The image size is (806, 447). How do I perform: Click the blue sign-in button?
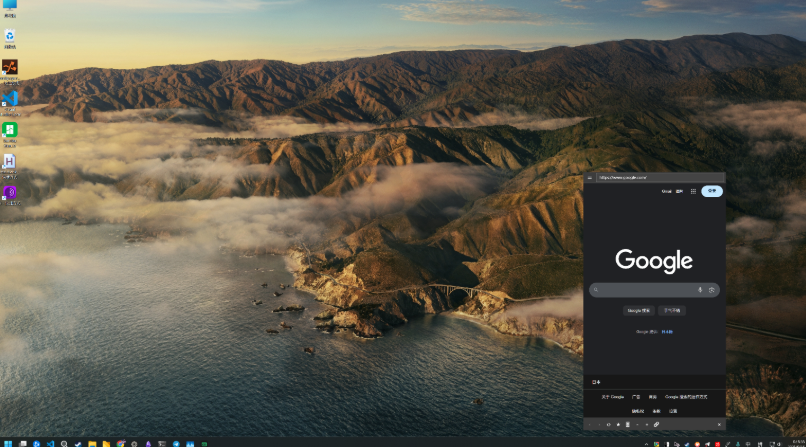pos(712,190)
